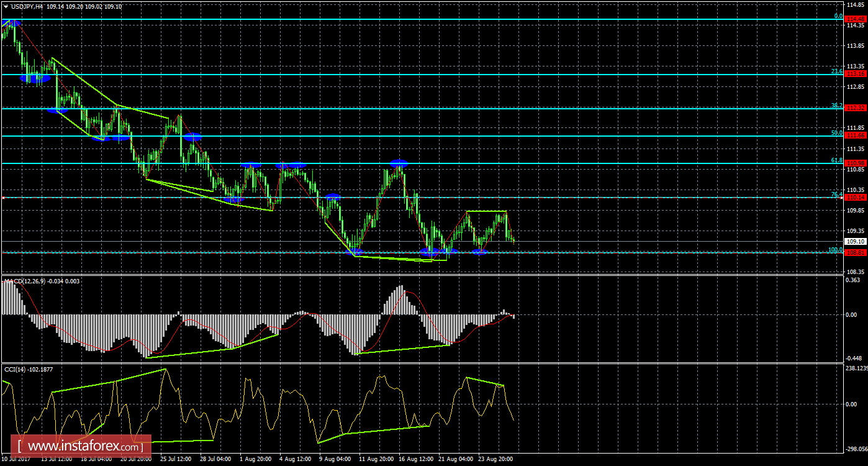This screenshot has height=466, width=868.
Task: Select the 111.66 price level tag
Action: (x=856, y=135)
